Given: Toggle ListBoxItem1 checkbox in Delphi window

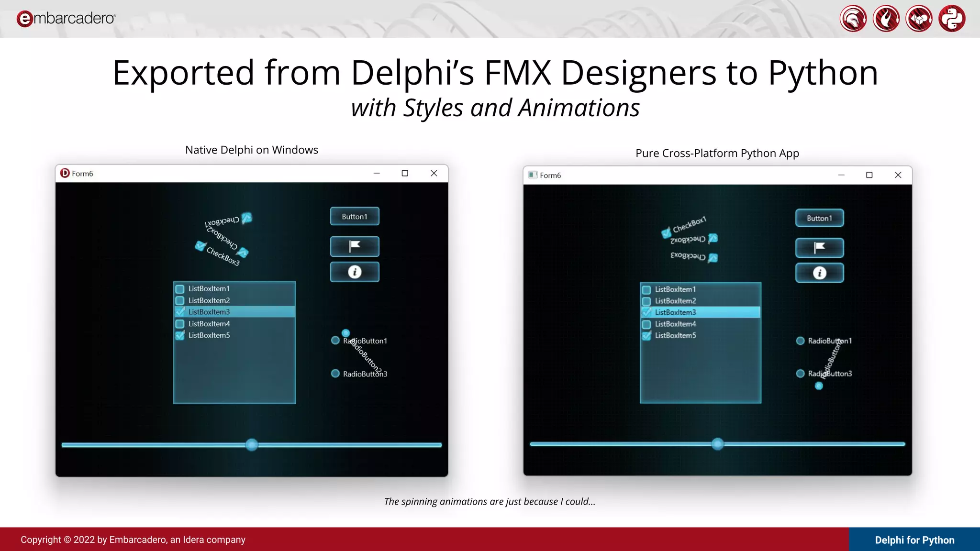Looking at the screenshot, I should pyautogui.click(x=180, y=289).
